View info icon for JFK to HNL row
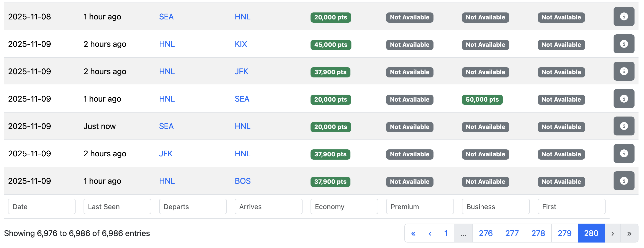 click(624, 153)
